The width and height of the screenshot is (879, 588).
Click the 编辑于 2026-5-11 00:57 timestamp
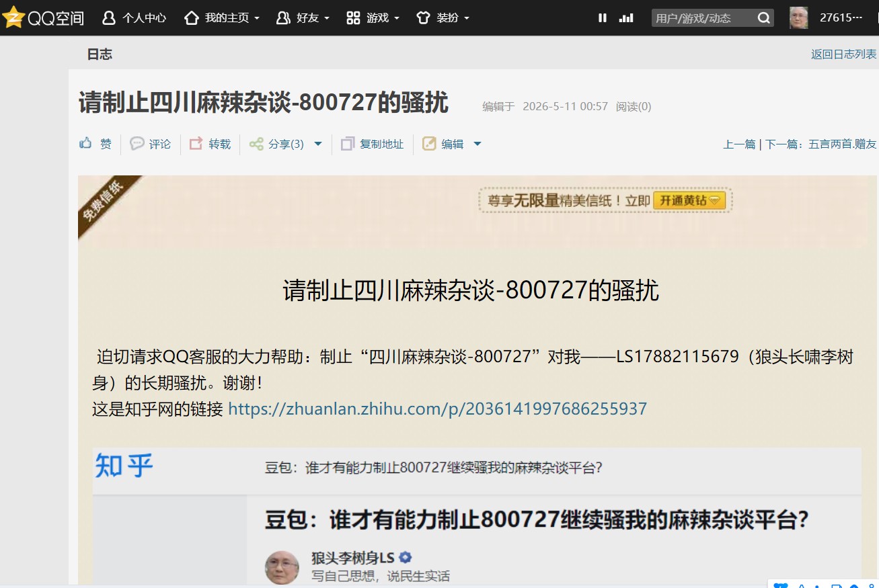pos(545,106)
